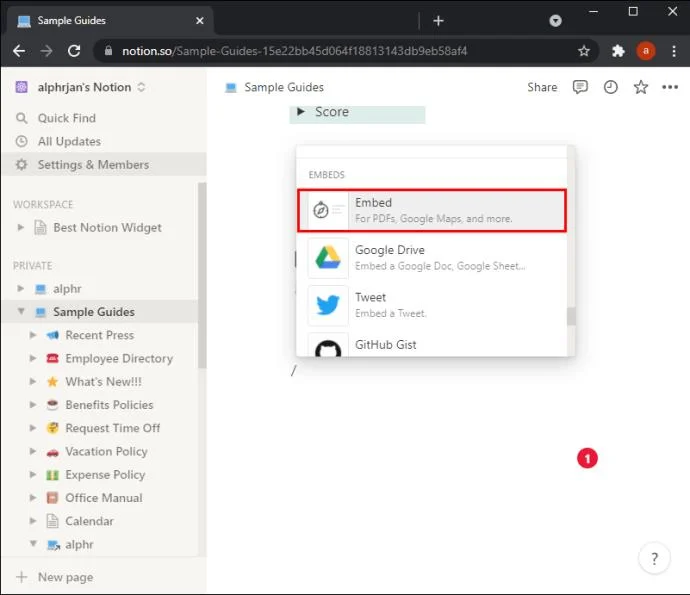Bookmark this page with address bar star
This screenshot has height=595, width=690.
[584, 51]
